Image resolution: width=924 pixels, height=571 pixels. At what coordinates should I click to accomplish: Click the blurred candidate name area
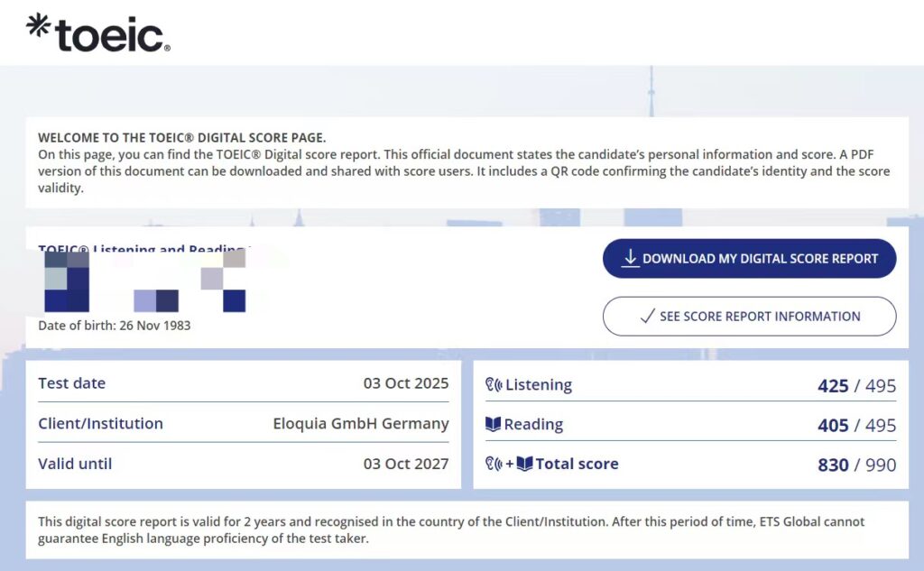coord(144,281)
